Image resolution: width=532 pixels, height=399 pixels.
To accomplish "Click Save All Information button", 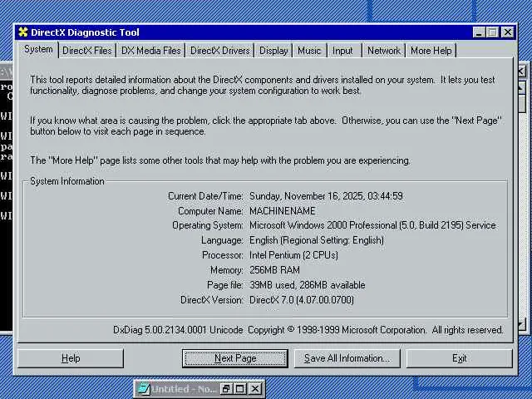I will pyautogui.click(x=347, y=358).
